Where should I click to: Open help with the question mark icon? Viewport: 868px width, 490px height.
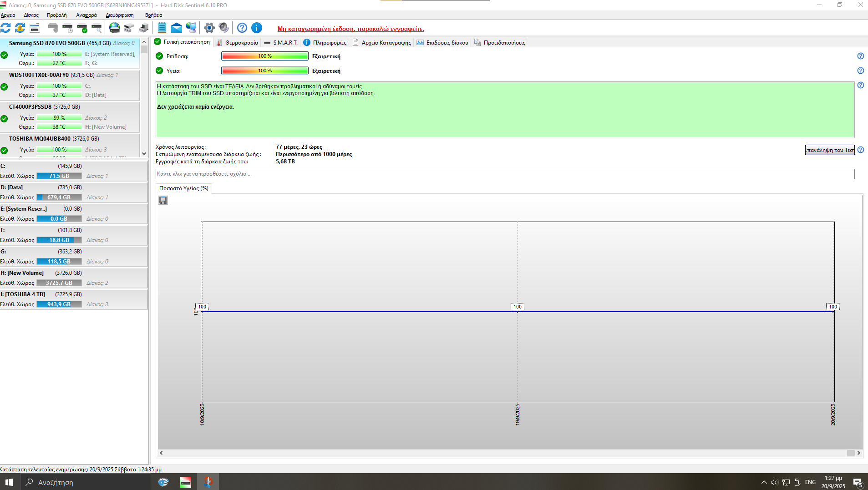coord(242,28)
